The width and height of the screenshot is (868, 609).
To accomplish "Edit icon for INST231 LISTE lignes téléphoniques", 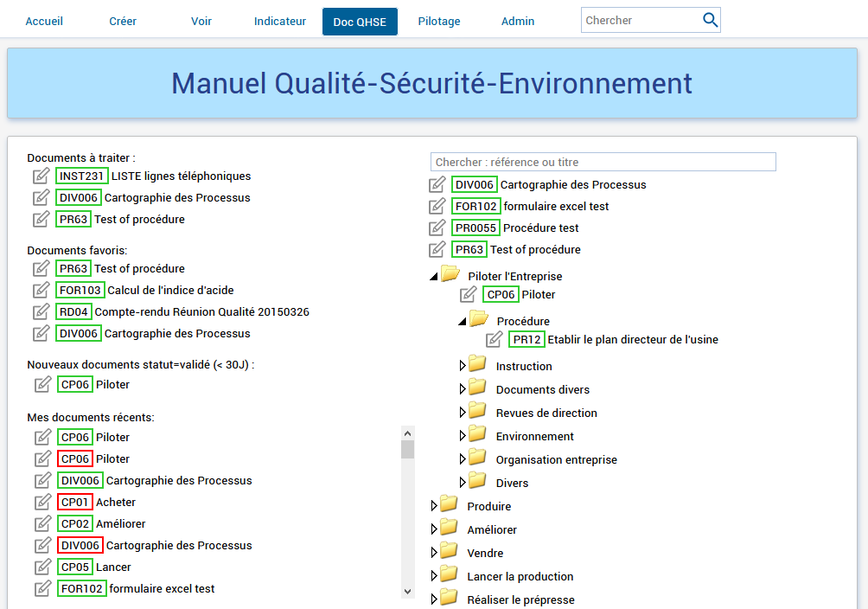I will pyautogui.click(x=41, y=176).
